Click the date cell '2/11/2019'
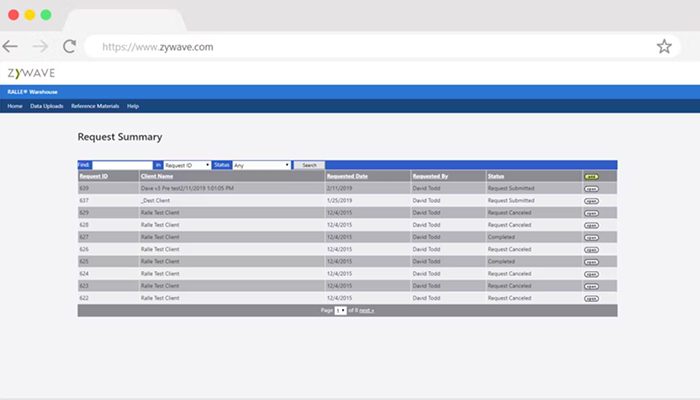 click(339, 188)
